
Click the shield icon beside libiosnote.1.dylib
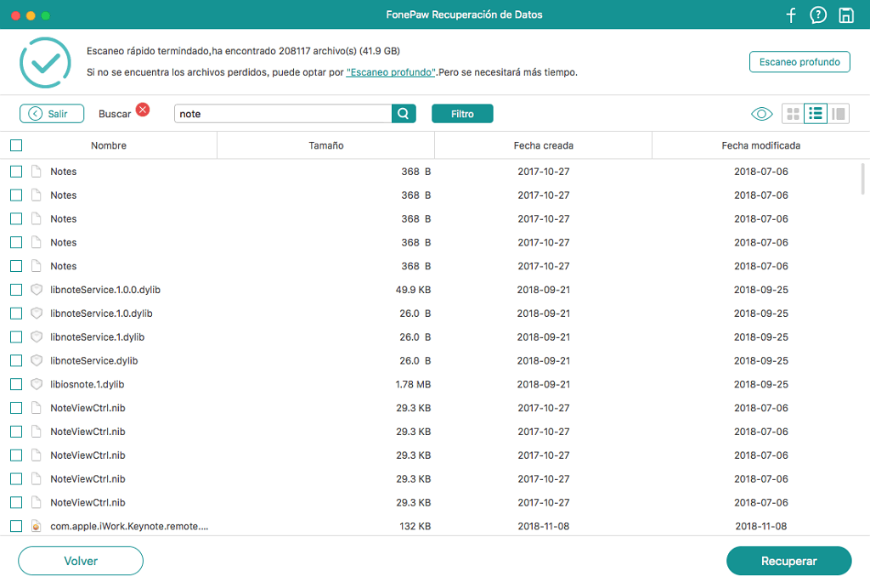(x=36, y=384)
